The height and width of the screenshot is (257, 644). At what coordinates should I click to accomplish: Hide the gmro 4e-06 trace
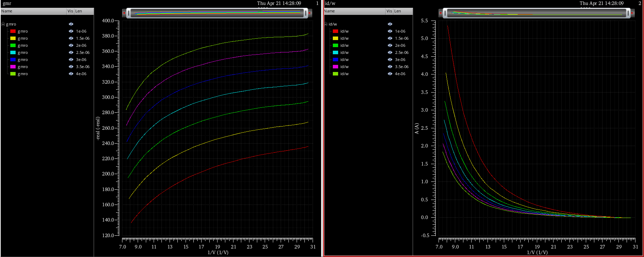(x=71, y=74)
